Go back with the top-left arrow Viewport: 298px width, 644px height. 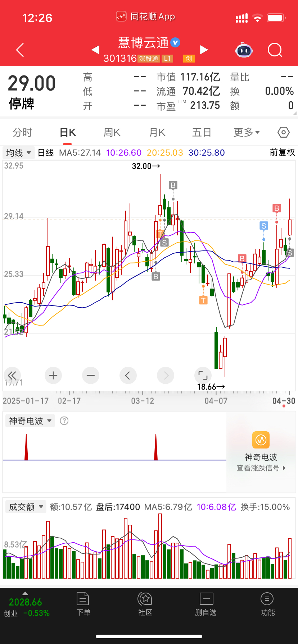tap(20, 50)
